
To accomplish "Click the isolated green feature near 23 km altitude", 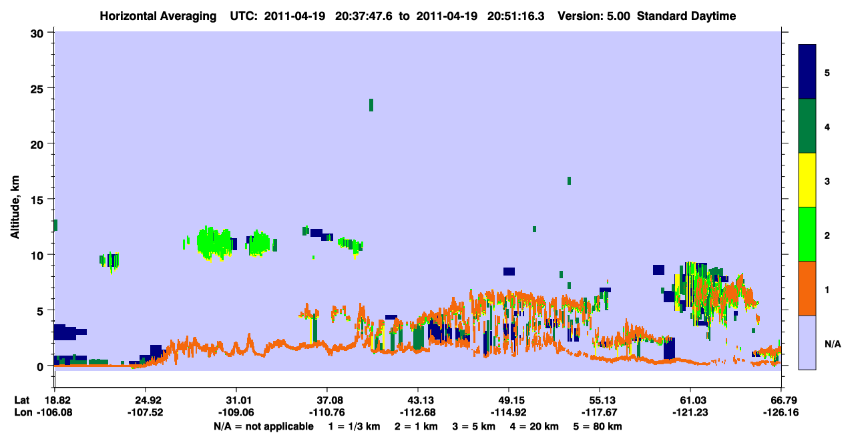I will [x=371, y=105].
